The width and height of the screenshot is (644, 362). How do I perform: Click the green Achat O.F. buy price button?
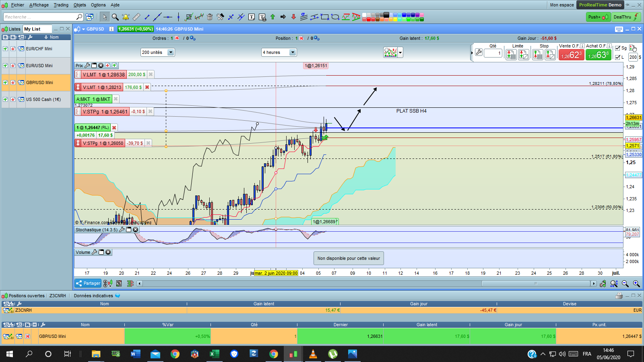[x=598, y=55]
